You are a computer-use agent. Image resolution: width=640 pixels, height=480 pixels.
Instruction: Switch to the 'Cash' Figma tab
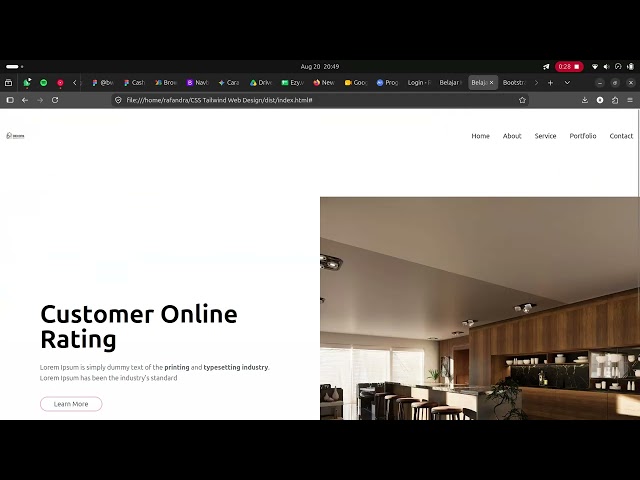[134, 83]
